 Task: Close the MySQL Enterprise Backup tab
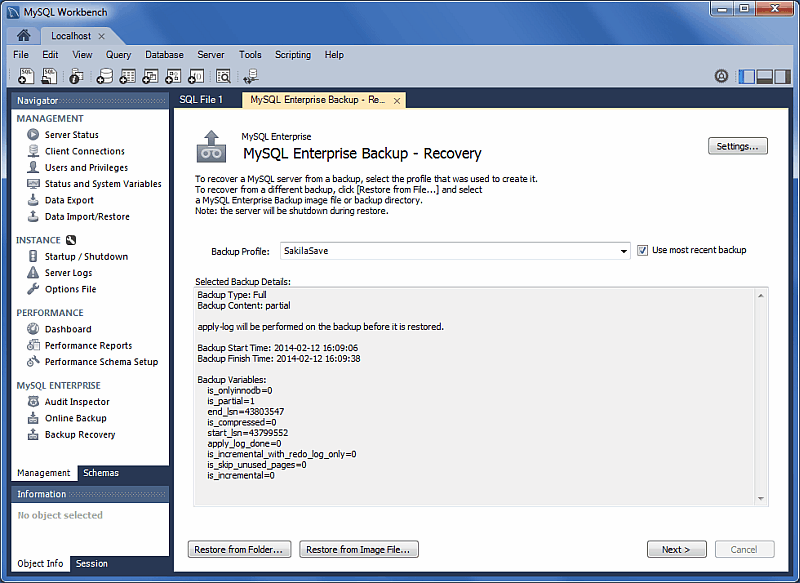click(397, 101)
